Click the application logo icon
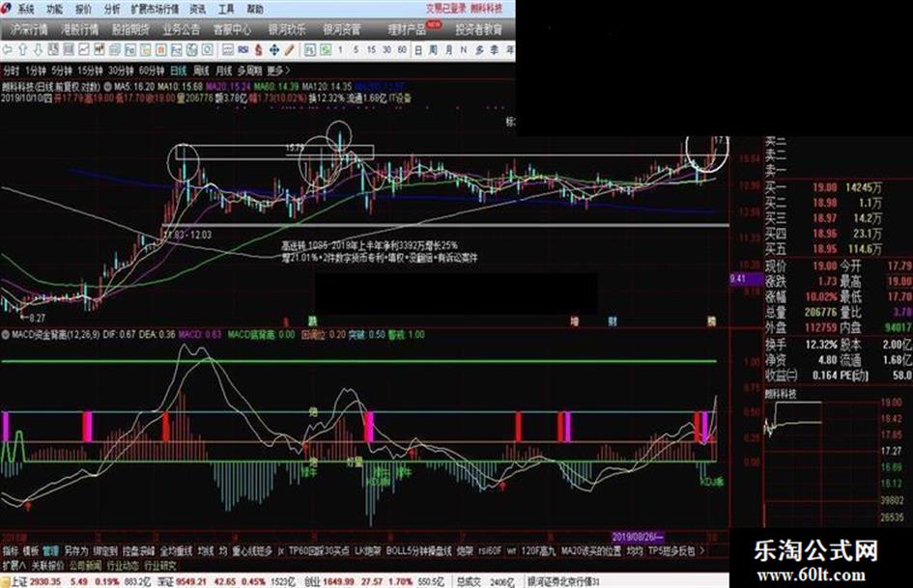The height and width of the screenshot is (588, 913). (6, 8)
